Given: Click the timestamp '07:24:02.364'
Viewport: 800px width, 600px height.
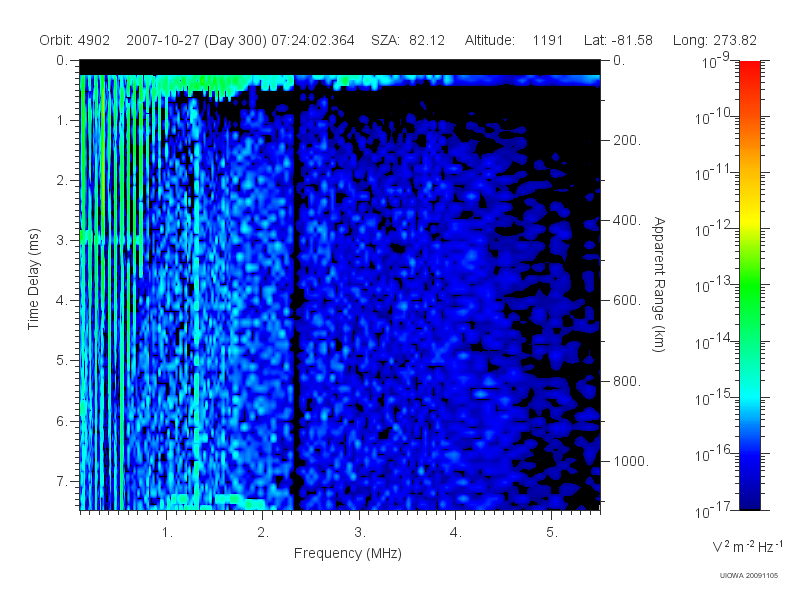Looking at the screenshot, I should point(313,40).
